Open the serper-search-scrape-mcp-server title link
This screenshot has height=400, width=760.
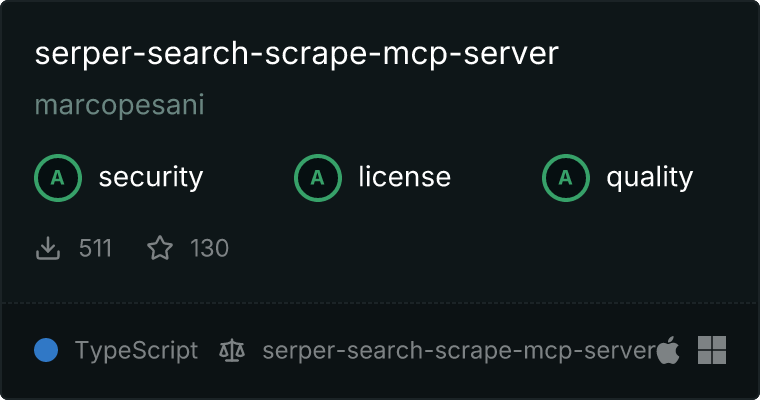297,53
